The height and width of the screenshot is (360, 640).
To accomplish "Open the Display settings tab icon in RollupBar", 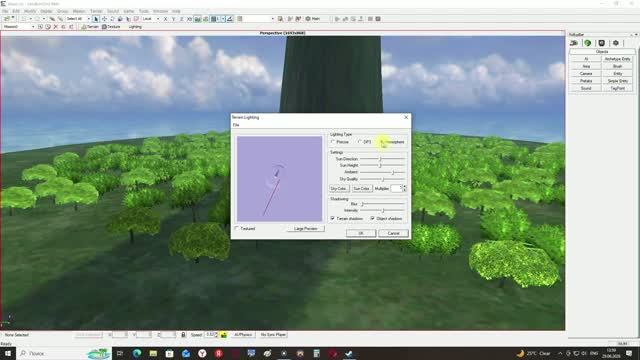I will tap(602, 43).
